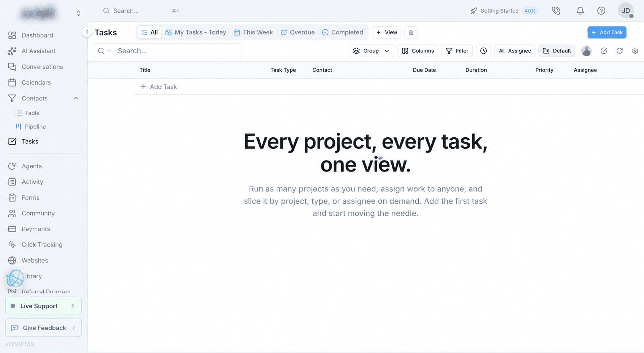This screenshot has height=353, width=644.
Task: Click the Due Date column header
Action: [424, 70]
